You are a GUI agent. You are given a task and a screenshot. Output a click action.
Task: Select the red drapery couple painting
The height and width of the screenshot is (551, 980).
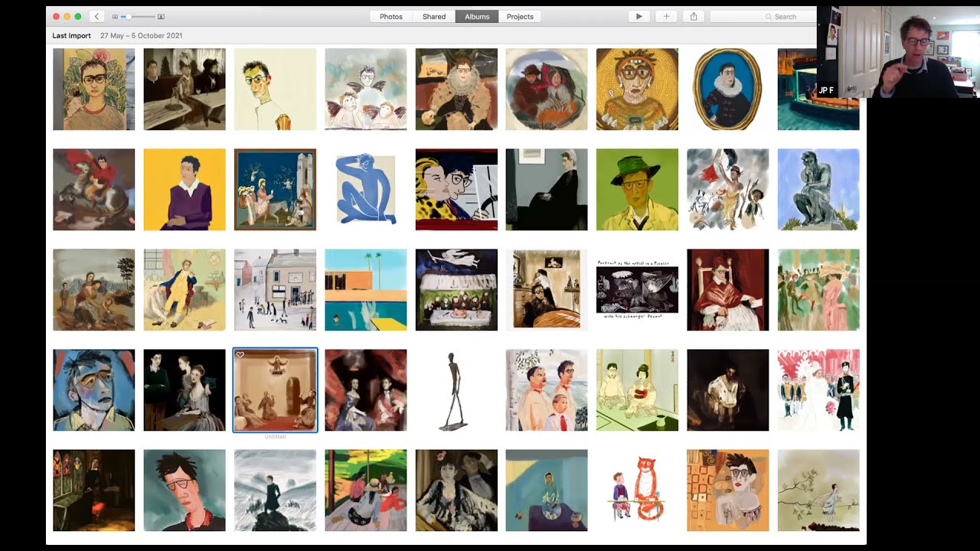coord(366,390)
